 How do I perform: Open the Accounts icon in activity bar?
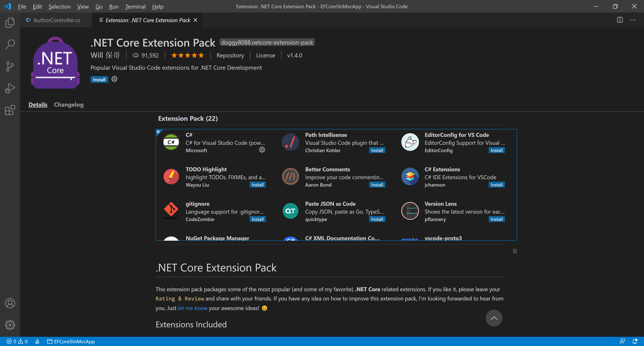pos(10,303)
